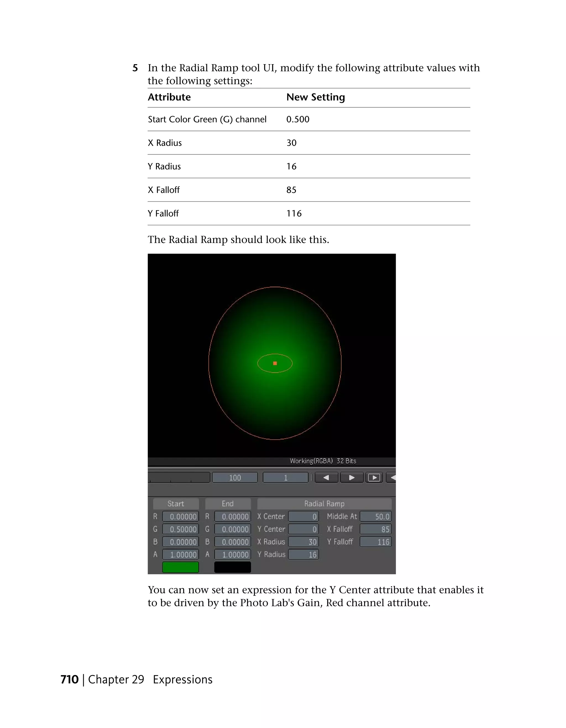566x728 pixels.
Task: Click the Start R value field
Action: pos(180,516)
